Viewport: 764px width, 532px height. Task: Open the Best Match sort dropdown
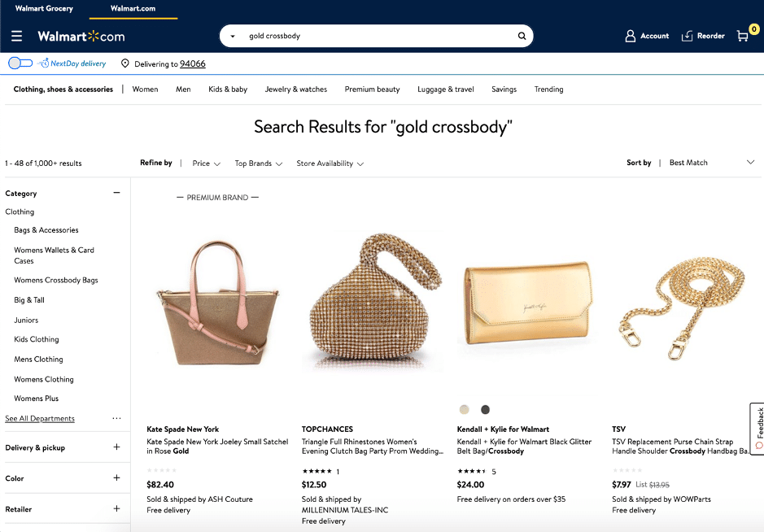click(x=712, y=163)
